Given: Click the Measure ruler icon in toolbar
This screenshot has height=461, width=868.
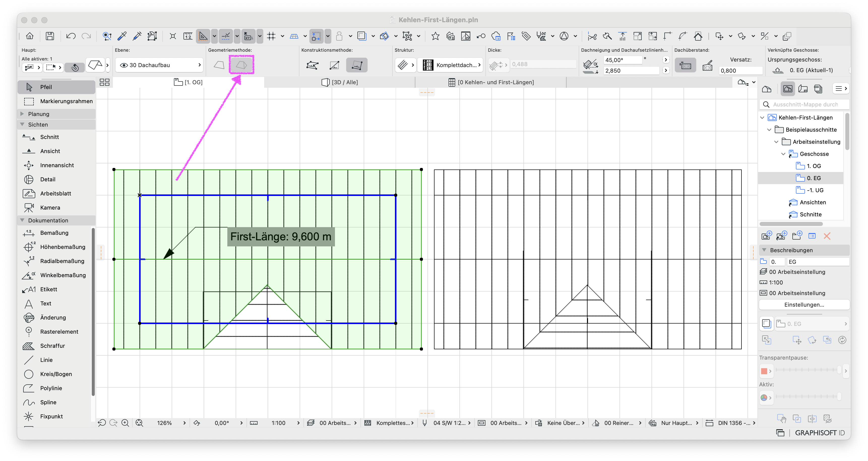Looking at the screenshot, I should (x=188, y=36).
